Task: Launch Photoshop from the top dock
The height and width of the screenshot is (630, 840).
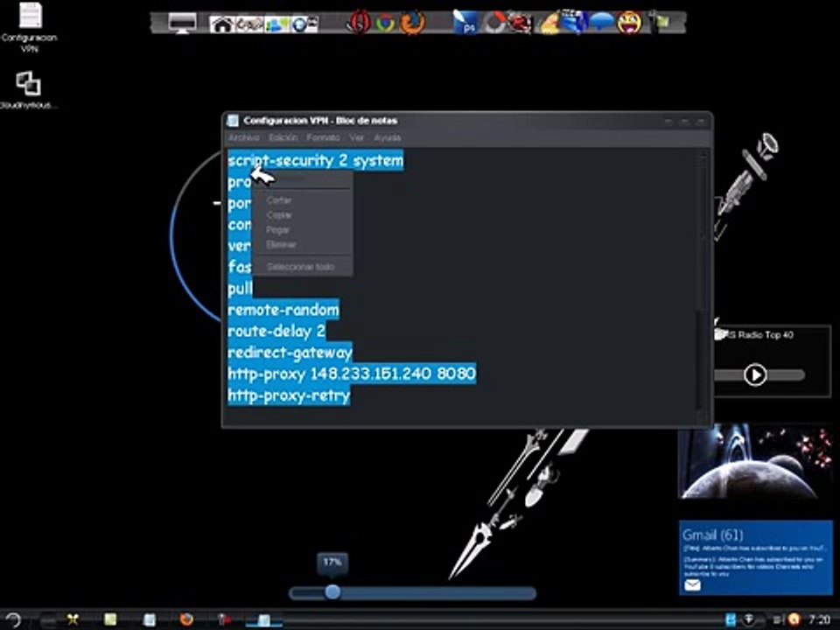Action: tap(465, 23)
